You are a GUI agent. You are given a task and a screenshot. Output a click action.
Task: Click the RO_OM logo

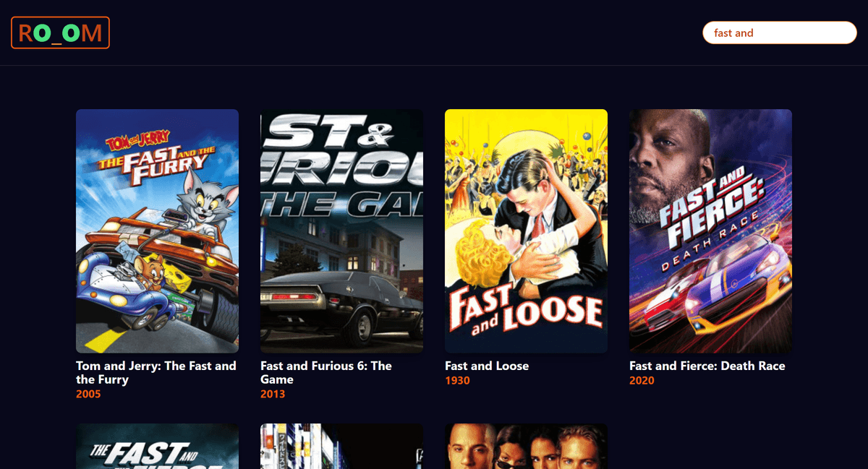(x=60, y=33)
